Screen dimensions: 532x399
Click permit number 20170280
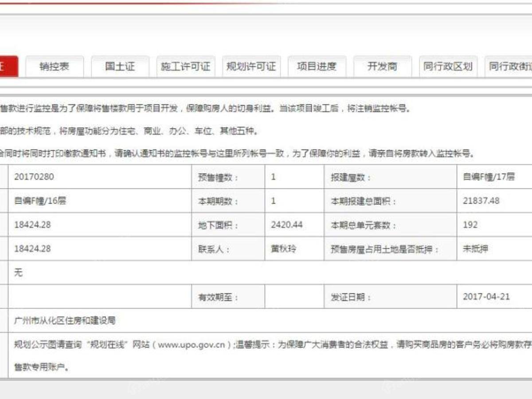point(34,177)
